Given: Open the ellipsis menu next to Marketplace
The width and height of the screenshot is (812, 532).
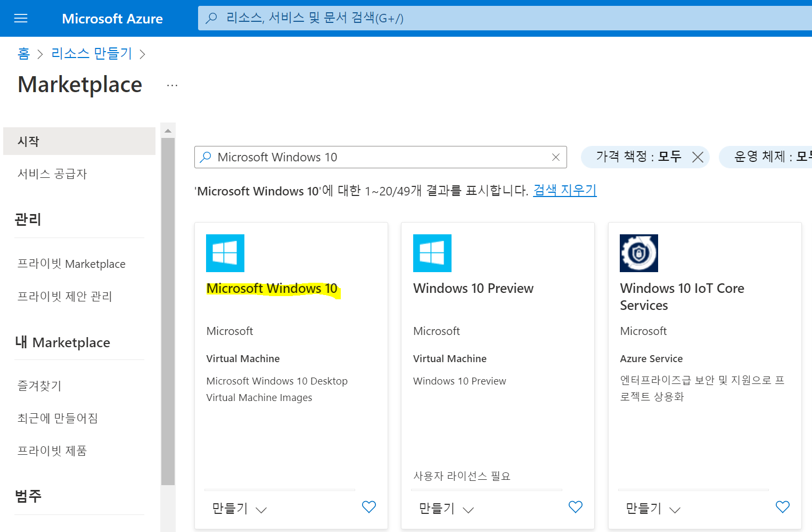Looking at the screenshot, I should tap(172, 85).
